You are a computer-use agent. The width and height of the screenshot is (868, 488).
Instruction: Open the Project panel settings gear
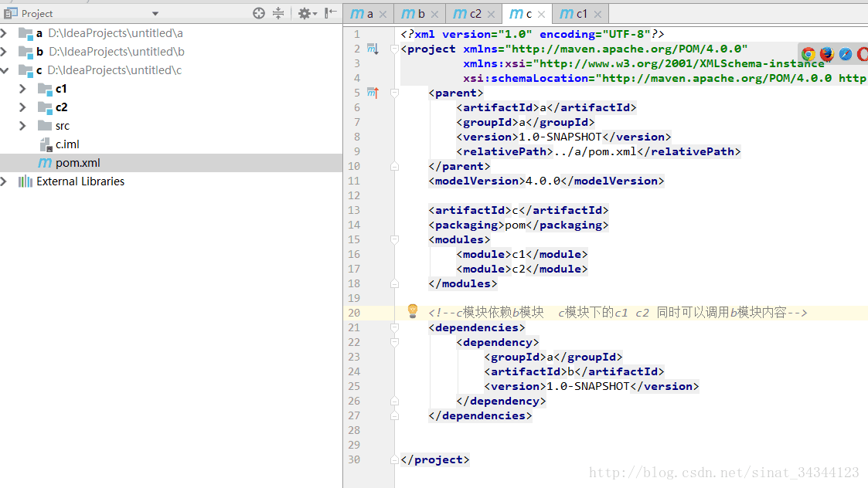[x=304, y=13]
